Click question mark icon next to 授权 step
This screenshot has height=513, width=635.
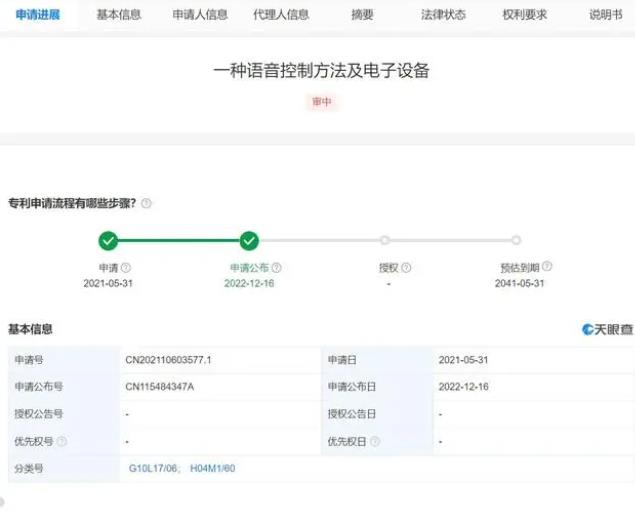point(406,268)
